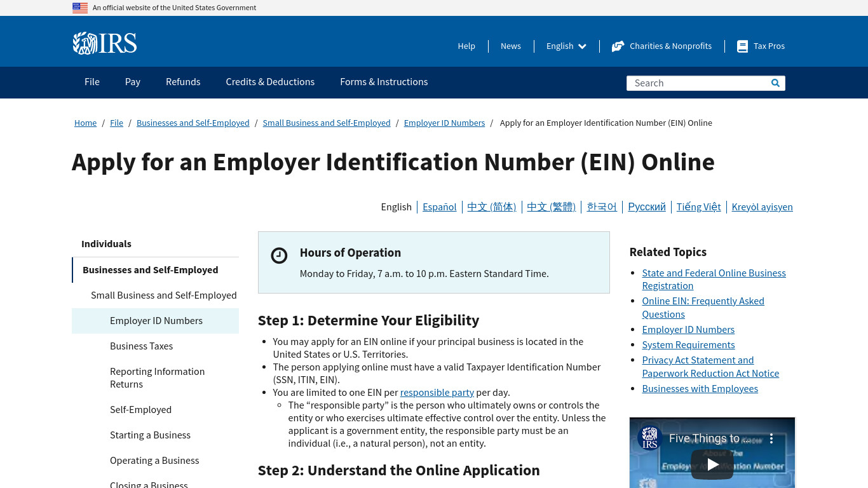Select Starting a Business sidebar item
868x488 pixels.
[x=155, y=435]
